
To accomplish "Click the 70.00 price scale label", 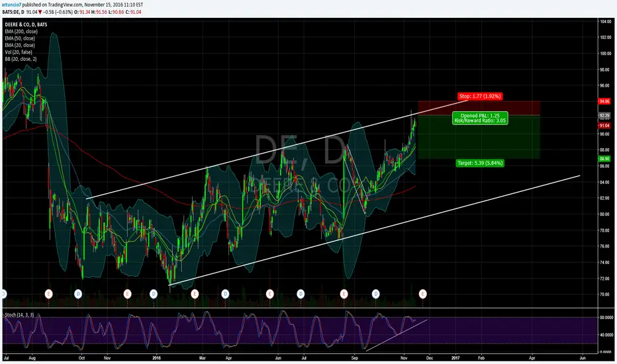I will pyautogui.click(x=604, y=295).
